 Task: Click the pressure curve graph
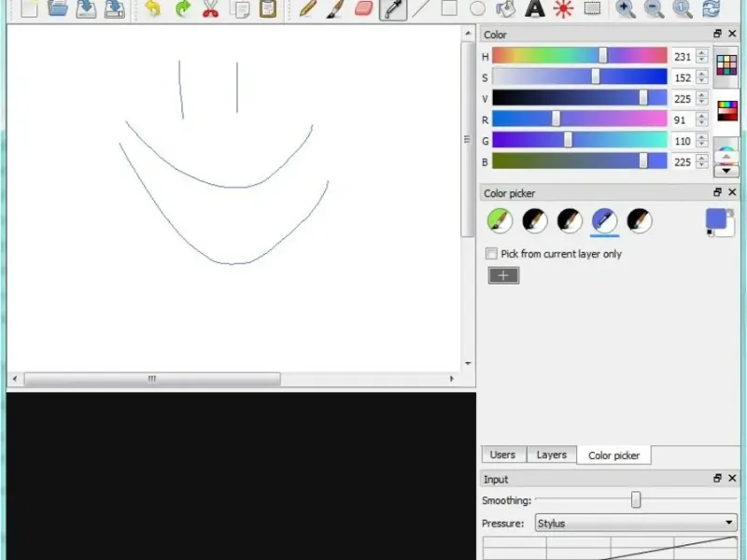(610, 548)
